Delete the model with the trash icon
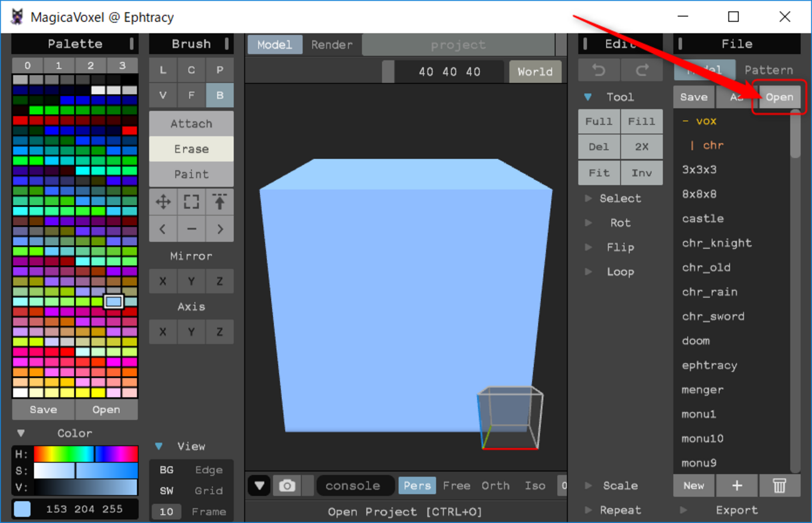This screenshot has width=812, height=523. (x=779, y=485)
